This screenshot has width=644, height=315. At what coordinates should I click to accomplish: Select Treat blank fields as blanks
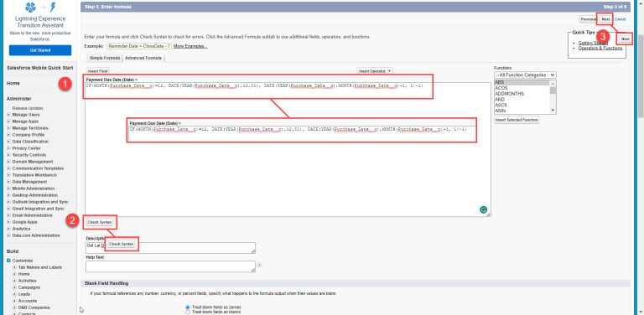pyautogui.click(x=188, y=312)
